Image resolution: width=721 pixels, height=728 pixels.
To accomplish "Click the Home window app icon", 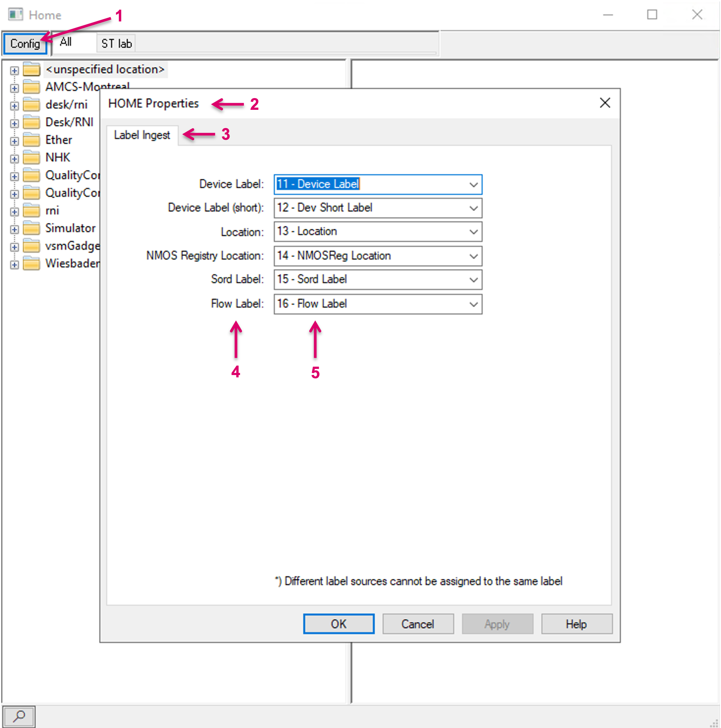I will click(16, 15).
